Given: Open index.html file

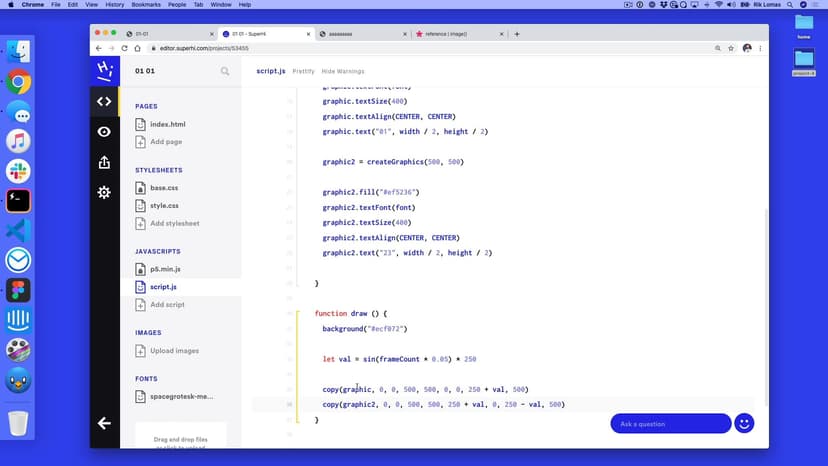Looking at the screenshot, I should pyautogui.click(x=167, y=124).
